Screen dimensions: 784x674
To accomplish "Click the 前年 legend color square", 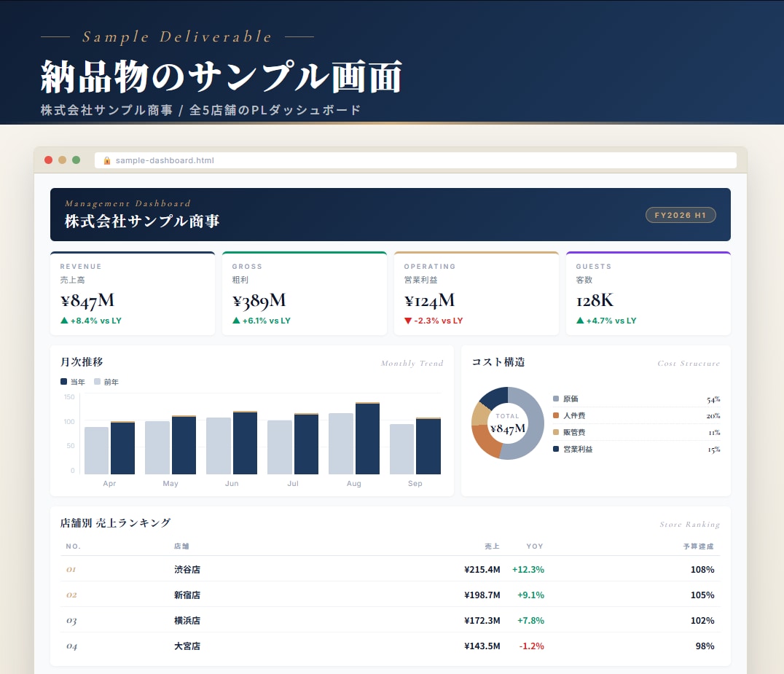I will (97, 382).
